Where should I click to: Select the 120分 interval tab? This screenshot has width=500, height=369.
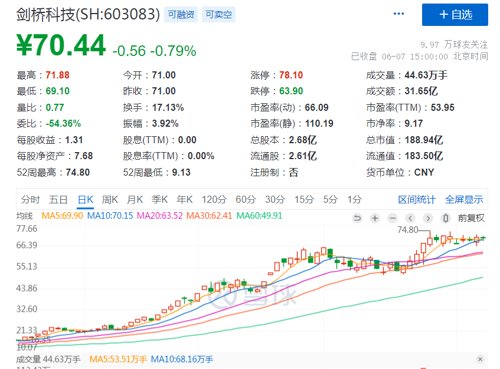[x=214, y=200]
